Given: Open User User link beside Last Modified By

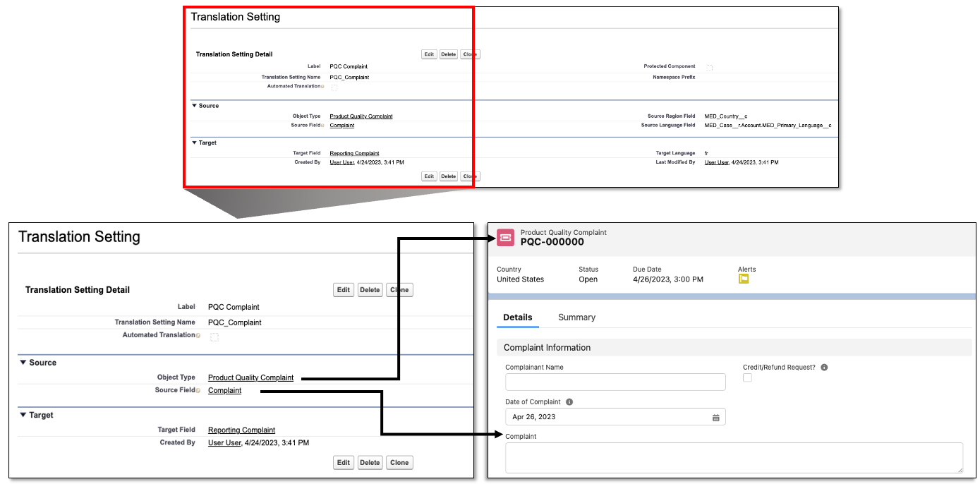Looking at the screenshot, I should (716, 162).
